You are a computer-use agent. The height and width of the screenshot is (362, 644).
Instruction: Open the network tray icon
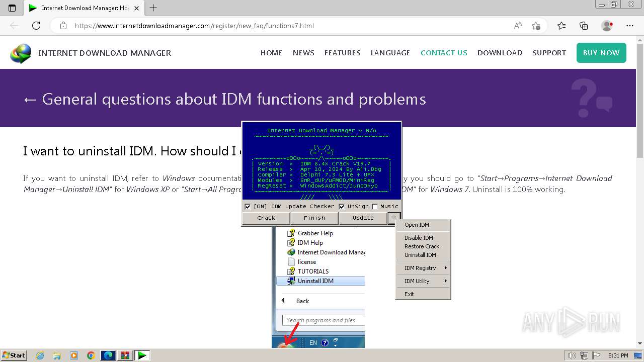pos(584,355)
